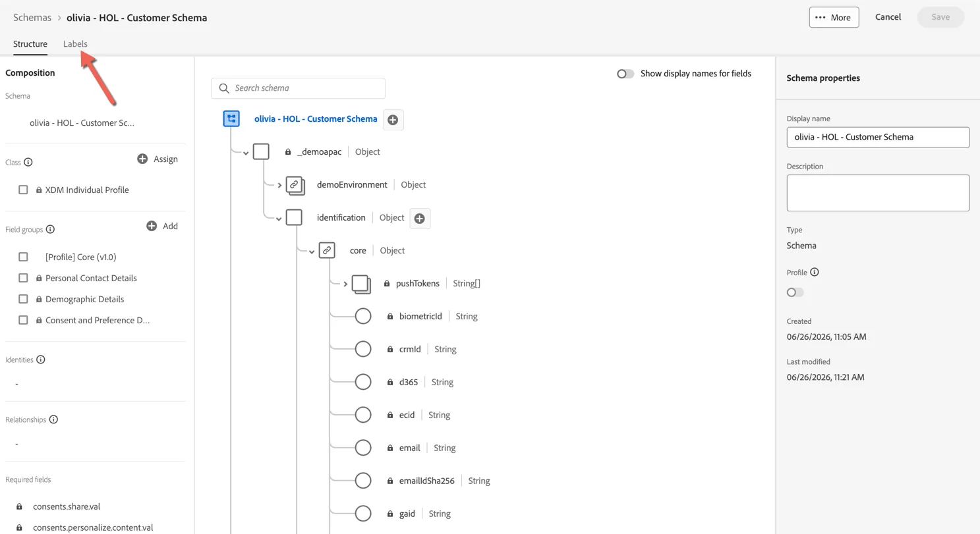Select the _demoapac object node square

pyautogui.click(x=261, y=151)
